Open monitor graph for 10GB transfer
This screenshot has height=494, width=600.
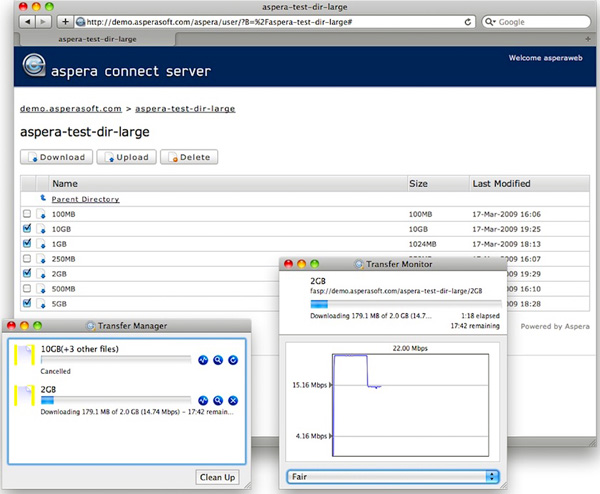pos(203,359)
